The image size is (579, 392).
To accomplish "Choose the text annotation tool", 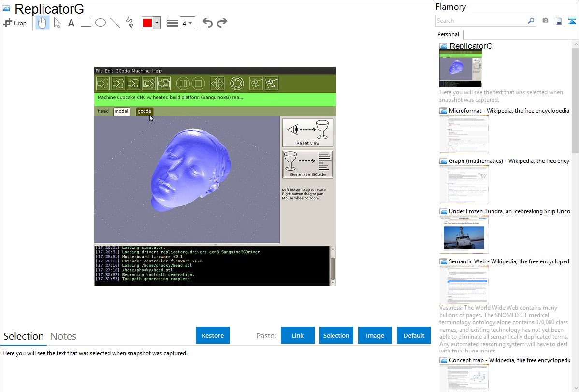I will pos(71,23).
